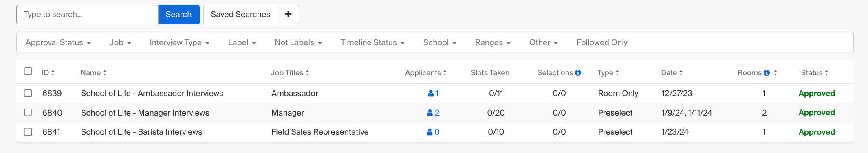Image resolution: width=868 pixels, height=153 pixels.
Task: Focus the Type to search field
Action: pyautogui.click(x=87, y=14)
